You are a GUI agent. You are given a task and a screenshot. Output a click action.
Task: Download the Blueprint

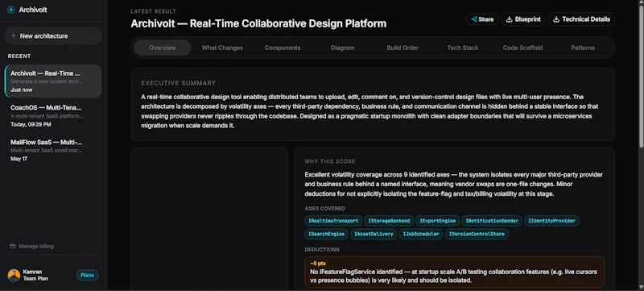click(x=523, y=19)
